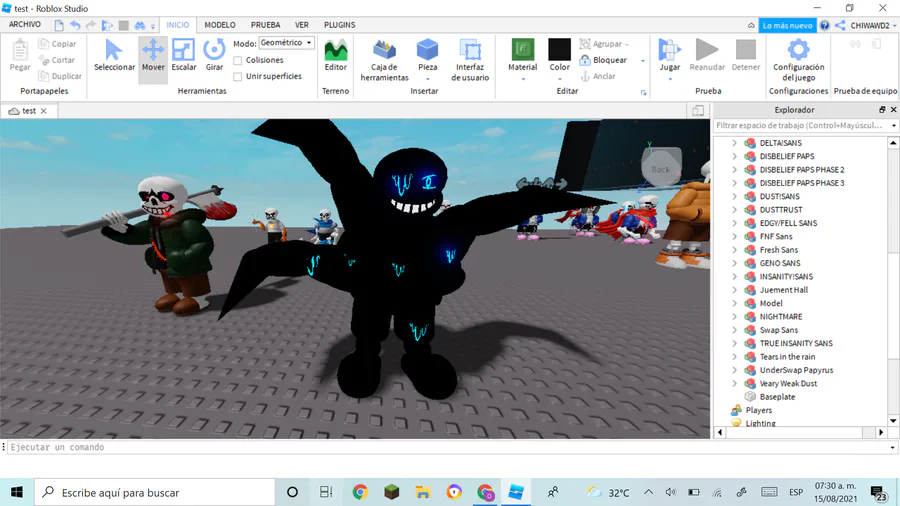This screenshot has width=900, height=506.
Task: Choose the Escalar tool
Action: 184,55
